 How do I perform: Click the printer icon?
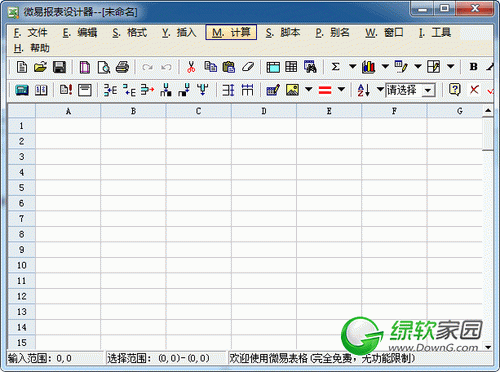pos(122,67)
